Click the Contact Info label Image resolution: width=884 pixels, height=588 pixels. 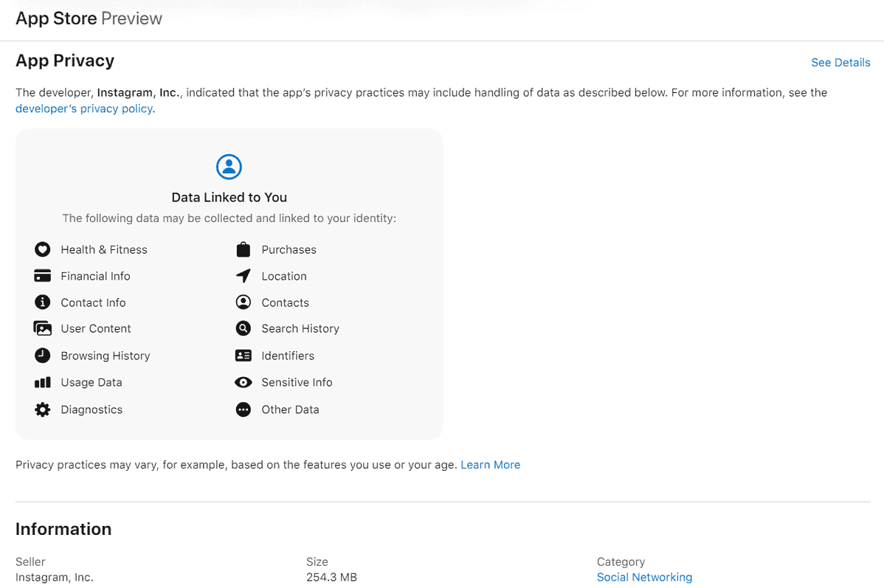tap(93, 302)
